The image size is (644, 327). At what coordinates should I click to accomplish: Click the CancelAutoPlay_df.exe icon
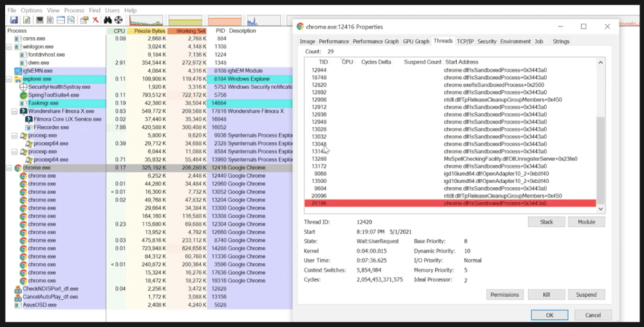tap(17, 297)
